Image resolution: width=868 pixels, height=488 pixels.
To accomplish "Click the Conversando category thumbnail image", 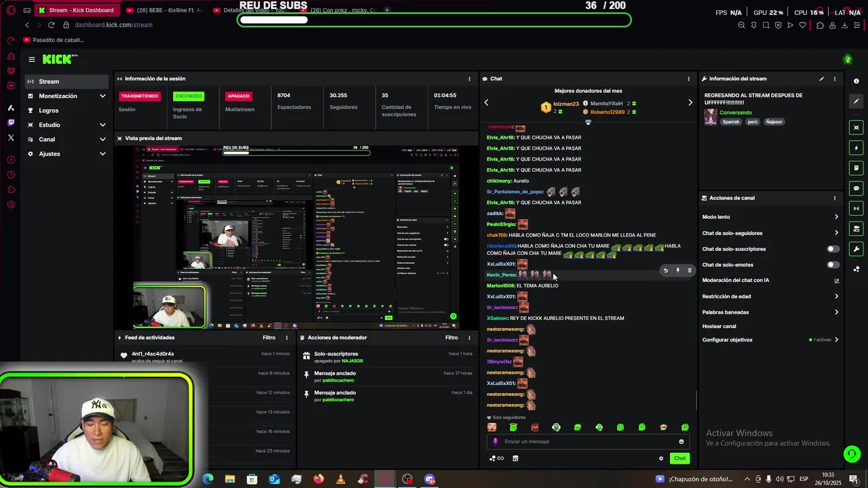I will pyautogui.click(x=710, y=117).
